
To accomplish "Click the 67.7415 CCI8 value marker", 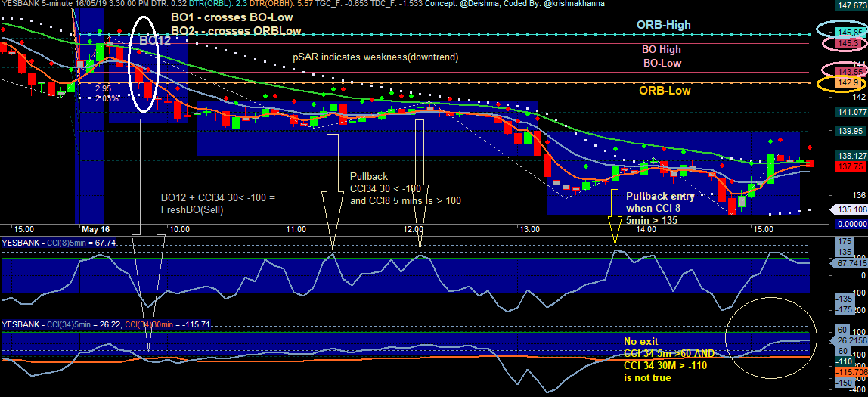I will click(x=848, y=265).
